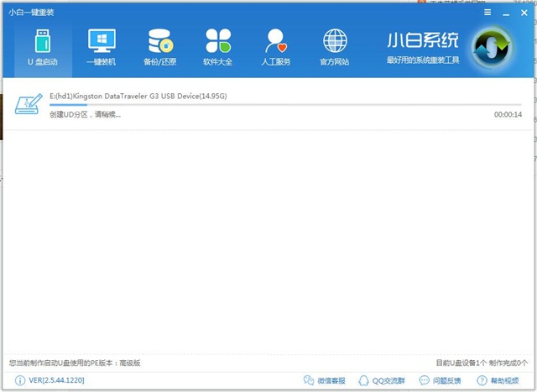Image resolution: width=537 pixels, height=392 pixels.
Task: Switch to the 一键装机 tab
Action: tap(102, 48)
